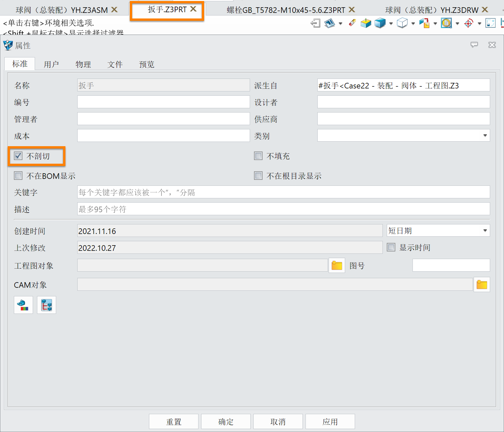Image resolution: width=504 pixels, height=432 pixels.
Task: Expand dropdown arrow next to magnifier icon
Action: click(457, 23)
